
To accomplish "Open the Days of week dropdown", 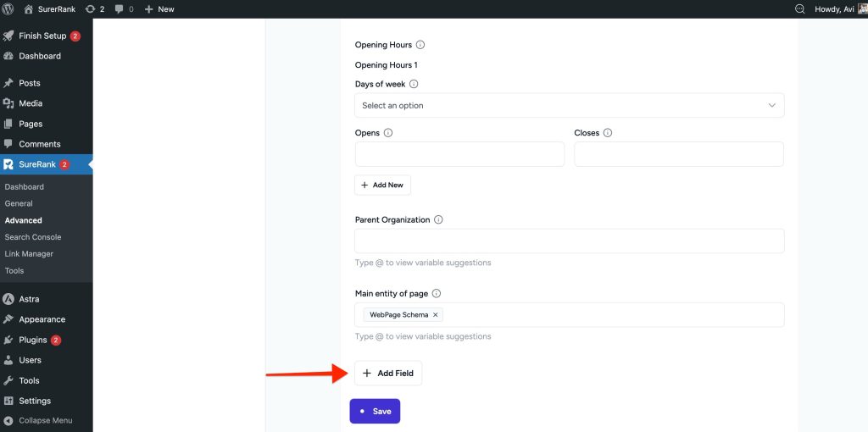I will point(569,105).
